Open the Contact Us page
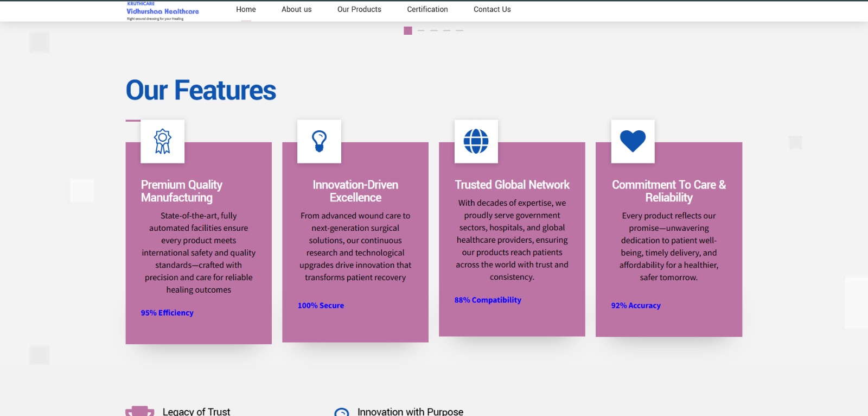Image resolution: width=868 pixels, height=416 pixels. tap(492, 9)
